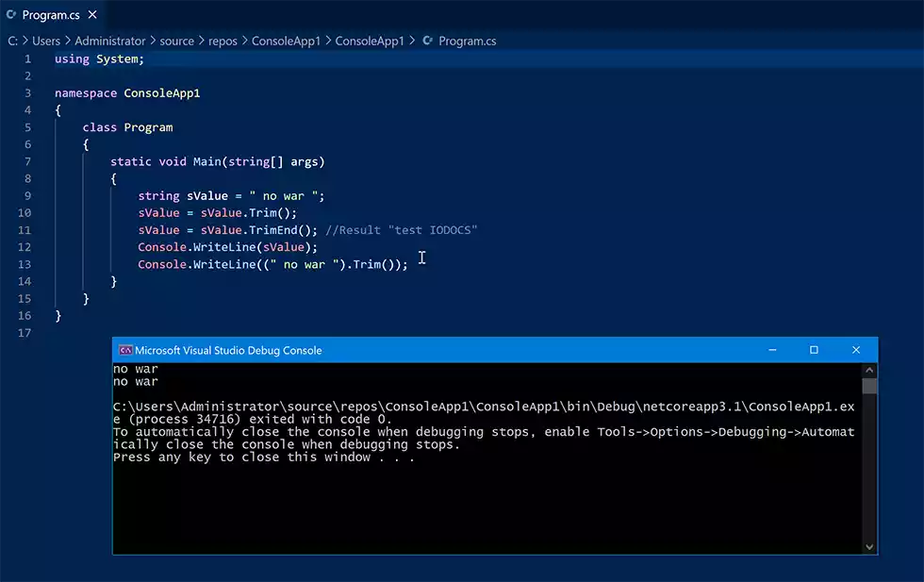Click line number 9 in the gutter
This screenshot has width=924, height=582.
[x=27, y=196]
